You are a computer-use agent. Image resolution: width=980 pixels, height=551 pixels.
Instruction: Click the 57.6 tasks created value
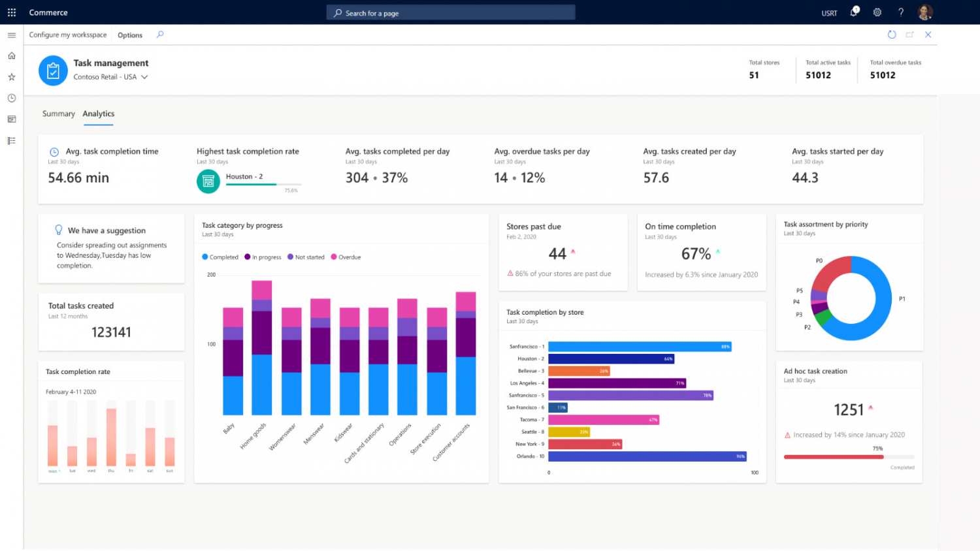pyautogui.click(x=656, y=178)
